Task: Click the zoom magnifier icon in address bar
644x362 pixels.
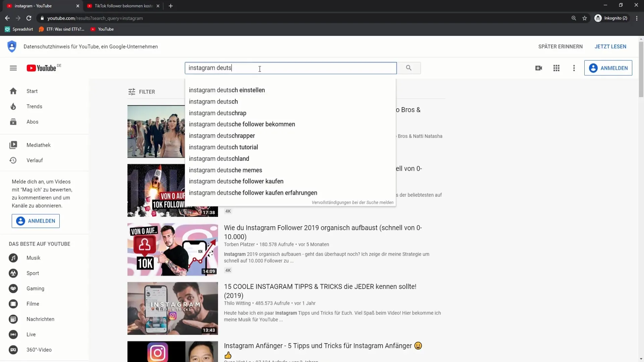Action: click(x=574, y=18)
